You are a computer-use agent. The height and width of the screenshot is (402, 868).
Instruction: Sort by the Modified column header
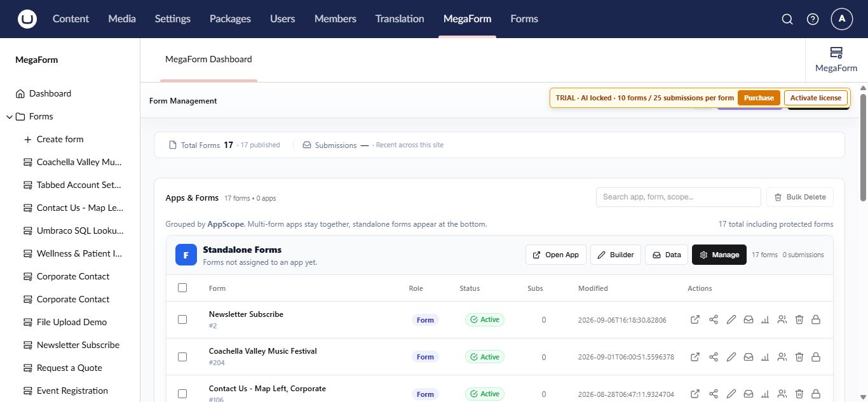pyautogui.click(x=593, y=288)
